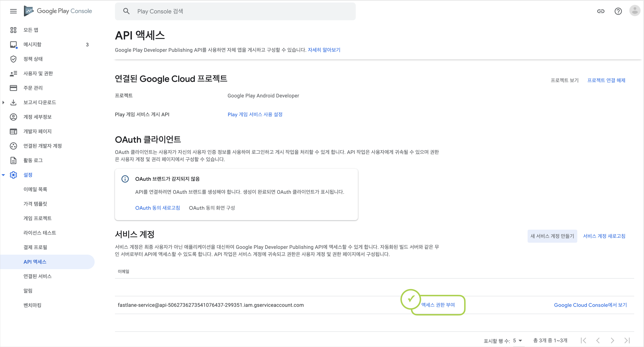Click Play 게임 서비스 사용 설정 link
The width and height of the screenshot is (644, 347).
tap(255, 114)
